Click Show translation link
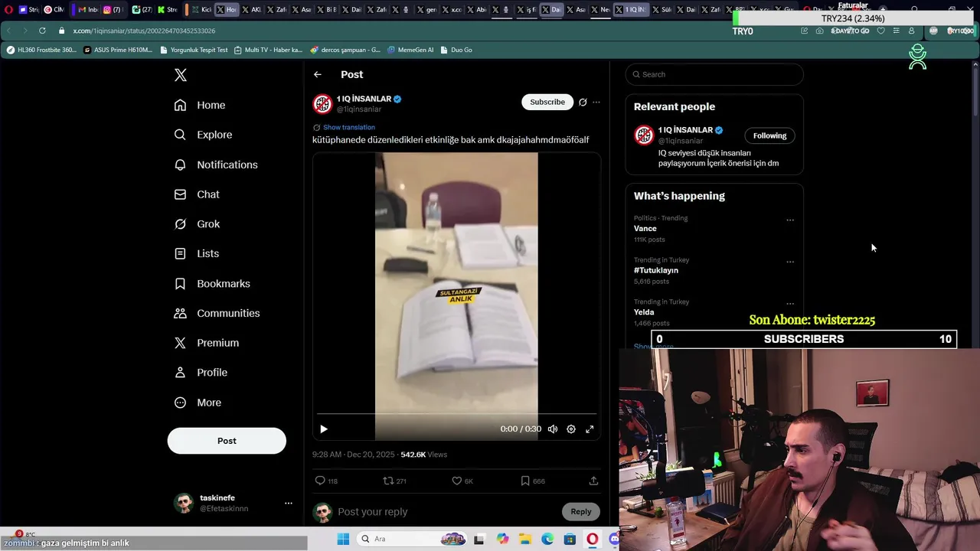 pyautogui.click(x=348, y=127)
